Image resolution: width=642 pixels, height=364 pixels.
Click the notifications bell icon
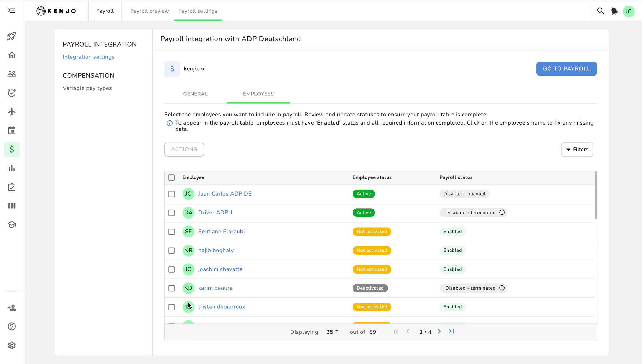(614, 11)
